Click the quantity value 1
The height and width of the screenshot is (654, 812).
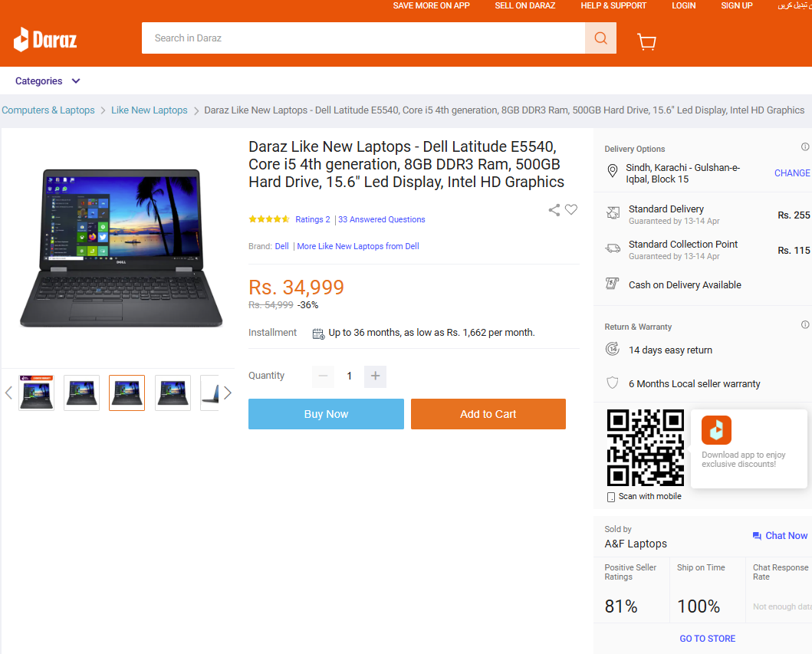coord(350,376)
